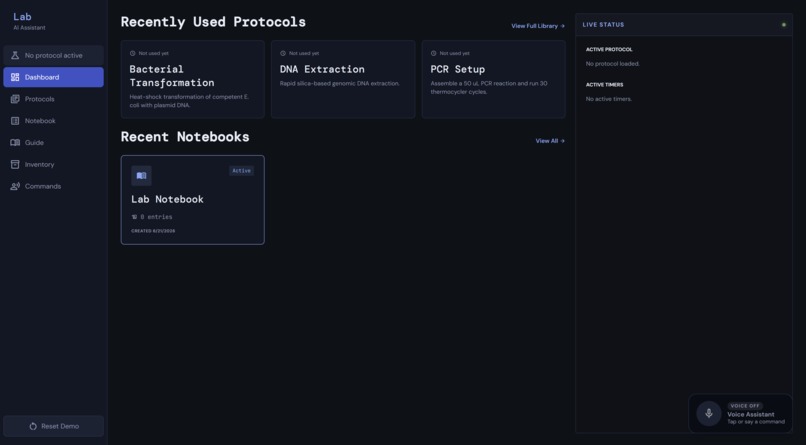
Task: Open the PCR Setup protocol card
Action: (493, 80)
